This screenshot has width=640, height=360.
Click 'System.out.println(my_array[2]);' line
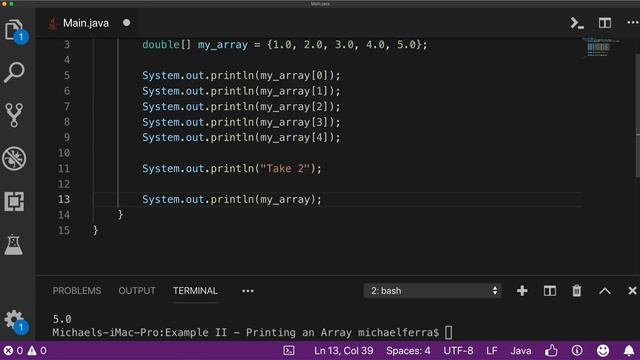[241, 107]
